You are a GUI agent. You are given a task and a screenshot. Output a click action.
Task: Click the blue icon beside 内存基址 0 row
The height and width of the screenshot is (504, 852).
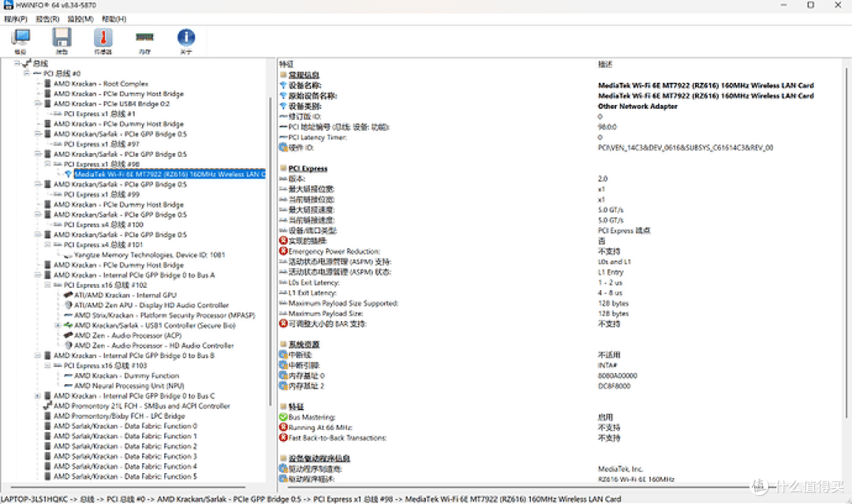(283, 375)
